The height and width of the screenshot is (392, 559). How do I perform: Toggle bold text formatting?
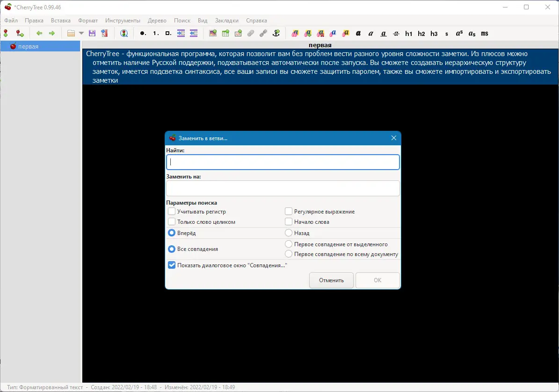pyautogui.click(x=358, y=34)
